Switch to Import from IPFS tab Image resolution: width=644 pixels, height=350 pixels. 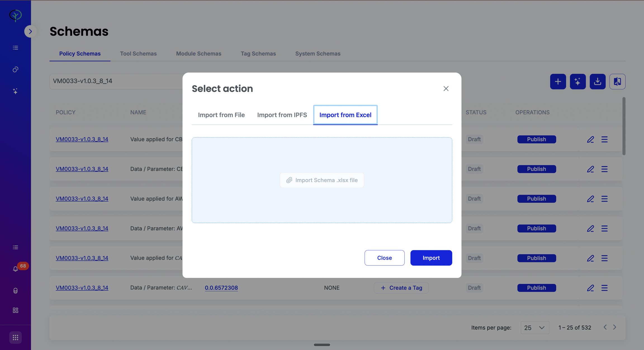point(282,115)
